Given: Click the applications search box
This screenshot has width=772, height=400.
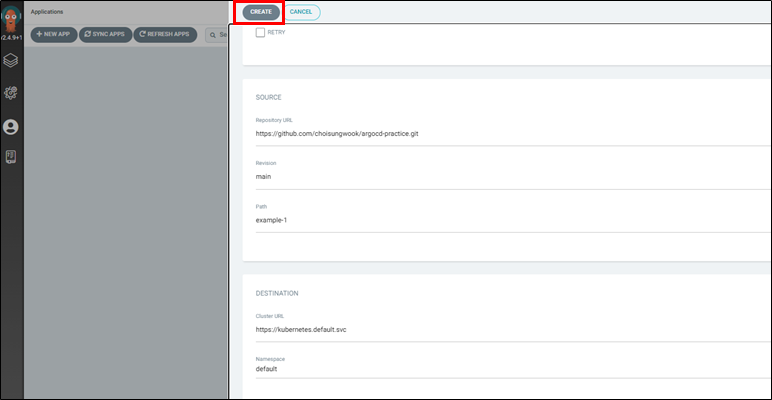Looking at the screenshot, I should [217, 35].
